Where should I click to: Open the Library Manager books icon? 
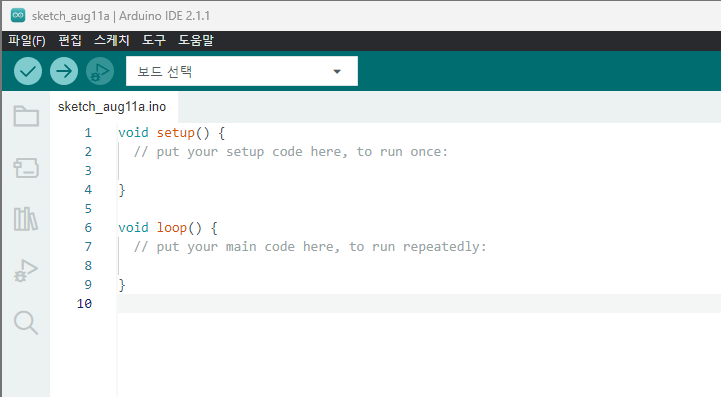click(x=26, y=219)
